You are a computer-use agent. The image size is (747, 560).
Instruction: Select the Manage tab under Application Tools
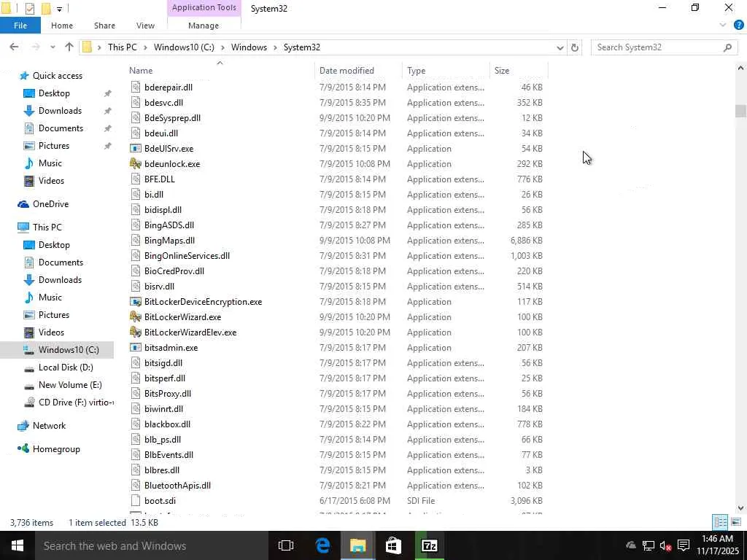click(204, 26)
